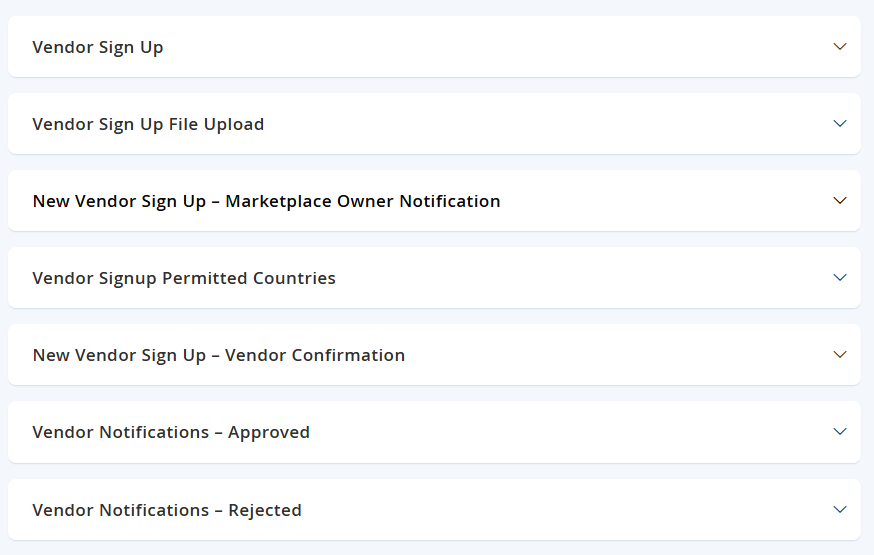Image resolution: width=874 pixels, height=555 pixels.
Task: Click chevron for Vendor Notifications – Approved
Action: tap(839, 431)
